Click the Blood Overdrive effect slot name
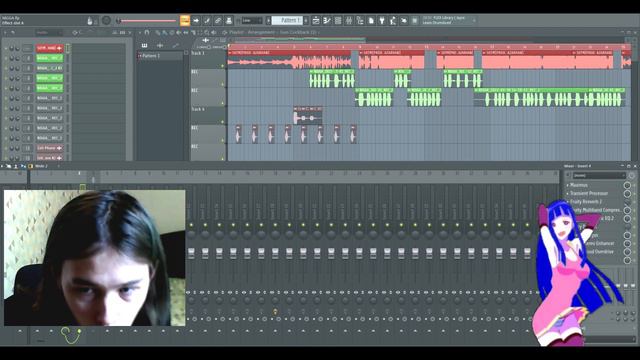The height and width of the screenshot is (360, 640). click(x=600, y=252)
